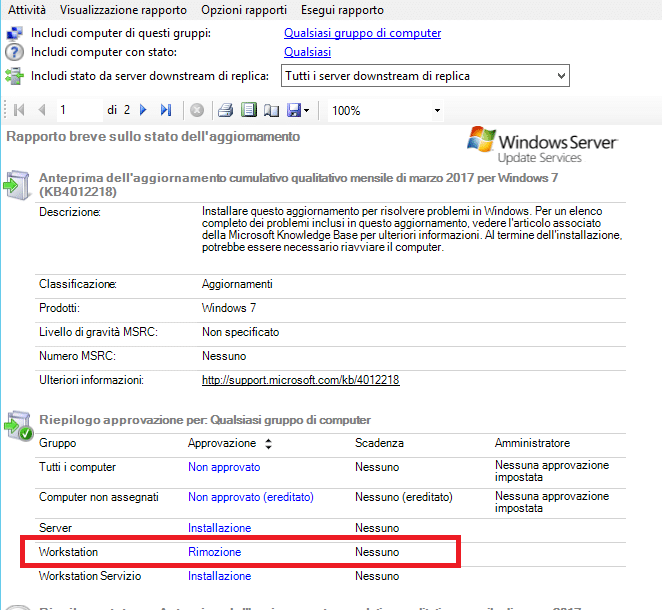
Task: Click the export save disk icon
Action: click(x=294, y=110)
